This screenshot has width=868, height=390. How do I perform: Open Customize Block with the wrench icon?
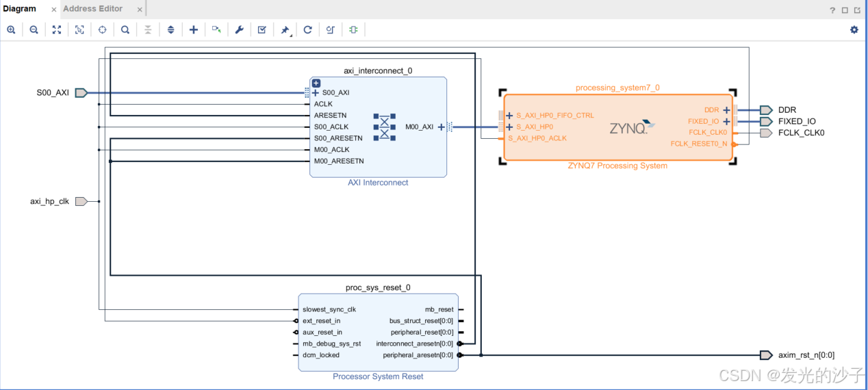pyautogui.click(x=239, y=29)
